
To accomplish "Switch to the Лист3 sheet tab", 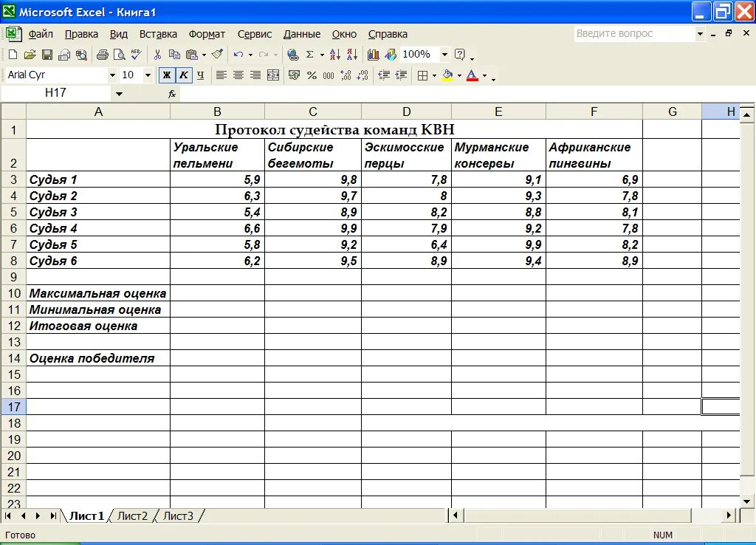I will click(x=178, y=516).
